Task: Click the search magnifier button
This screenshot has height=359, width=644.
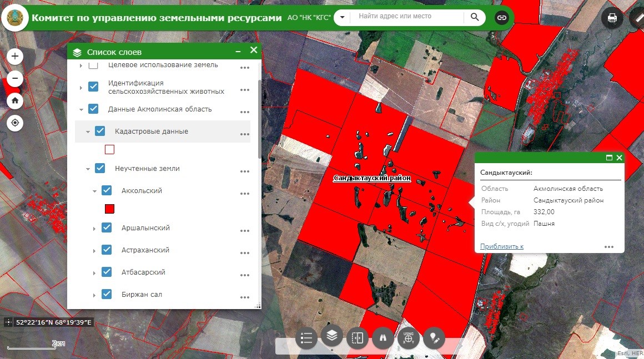Action: 474,17
